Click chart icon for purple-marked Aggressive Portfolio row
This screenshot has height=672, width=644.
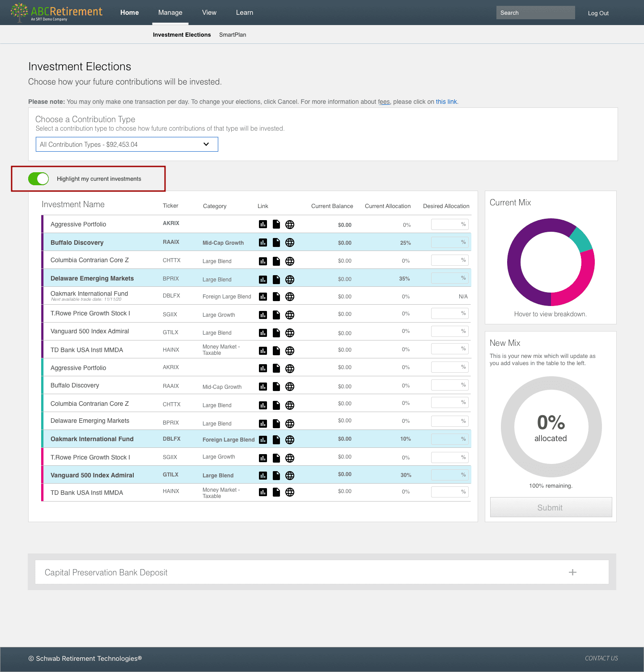(x=263, y=224)
